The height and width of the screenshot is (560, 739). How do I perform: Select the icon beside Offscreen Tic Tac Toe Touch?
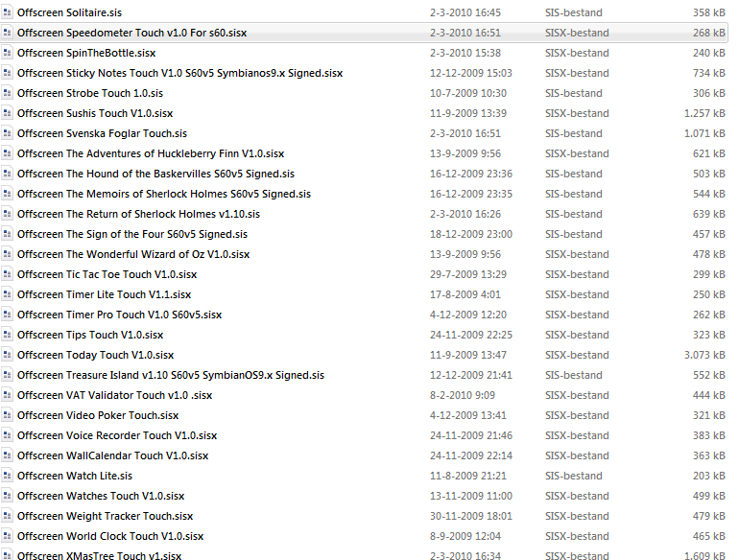[x=7, y=274]
